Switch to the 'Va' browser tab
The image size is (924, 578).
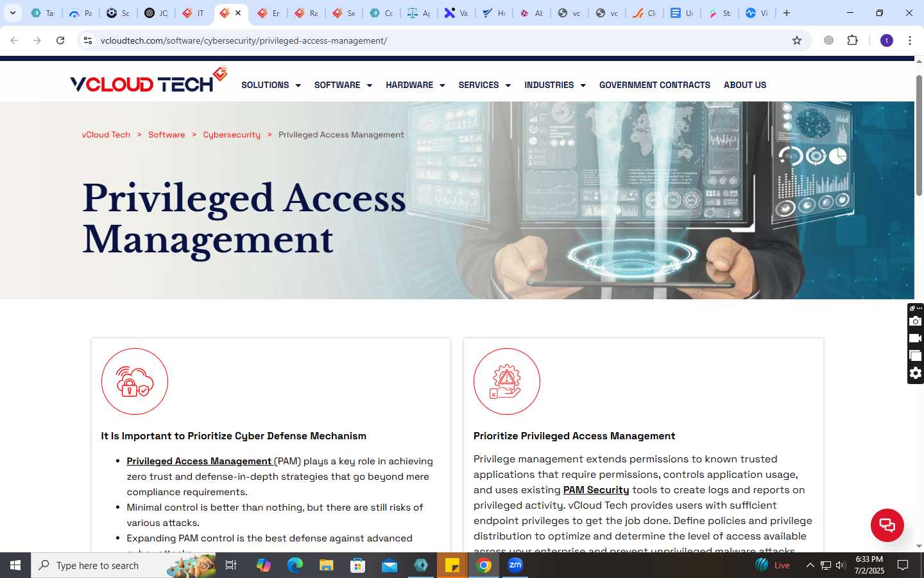coord(456,13)
